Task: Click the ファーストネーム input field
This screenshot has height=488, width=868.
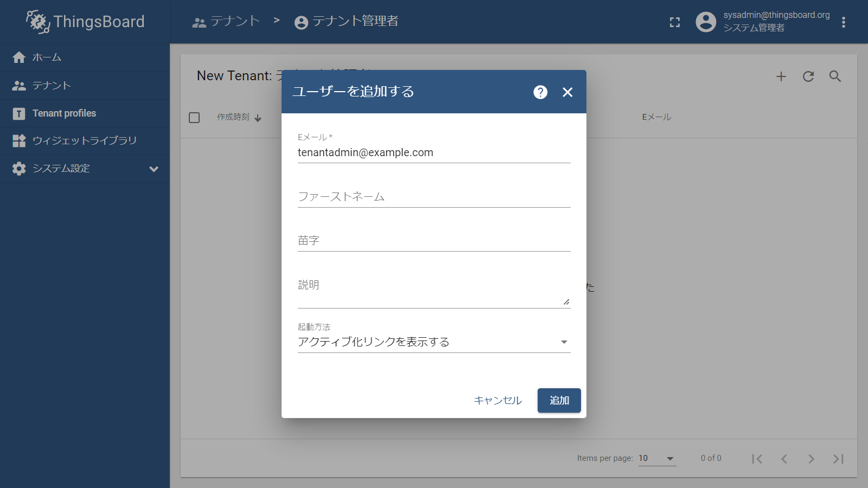Action: pyautogui.click(x=433, y=197)
